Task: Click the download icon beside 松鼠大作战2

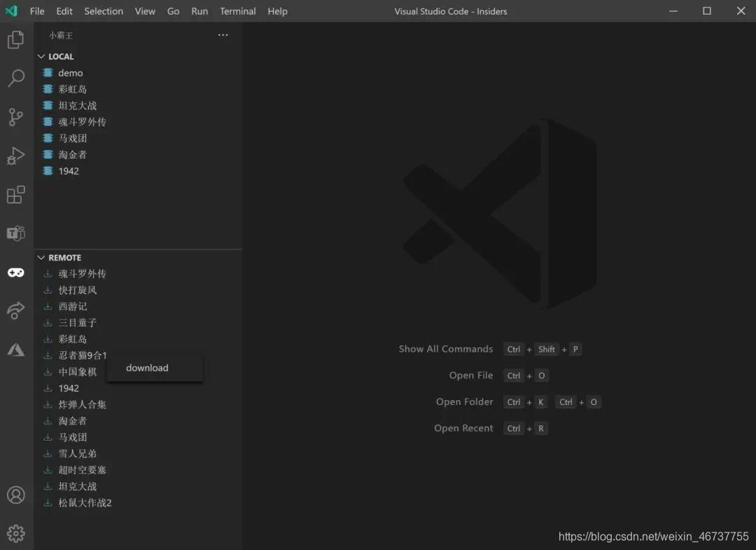Action: [x=48, y=503]
